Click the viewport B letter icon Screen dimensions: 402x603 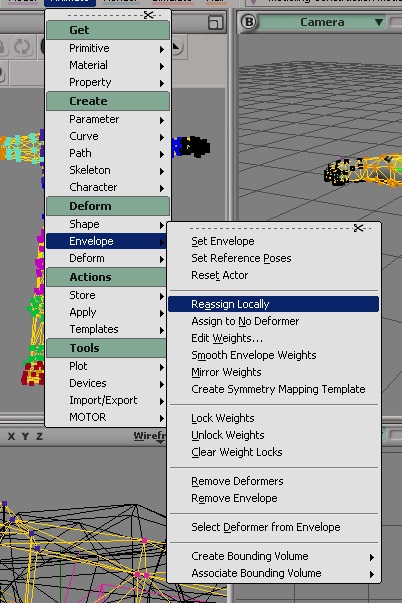pyautogui.click(x=249, y=22)
